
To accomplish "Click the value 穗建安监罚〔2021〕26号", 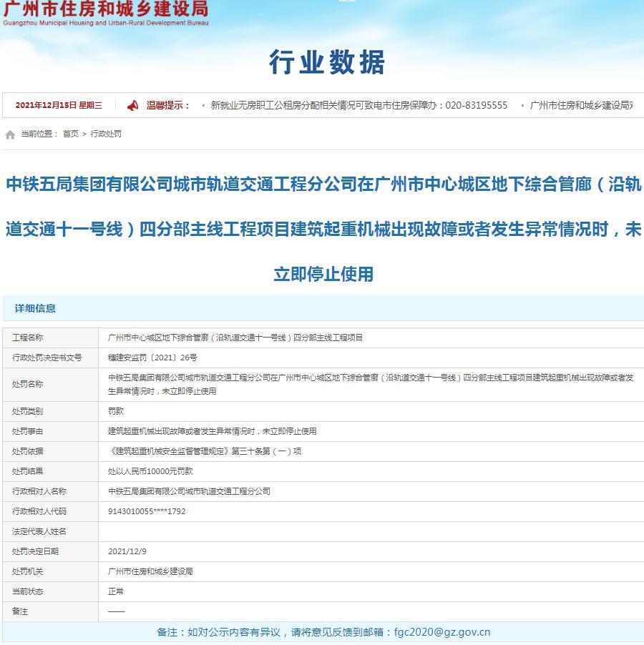I will [x=152, y=358].
